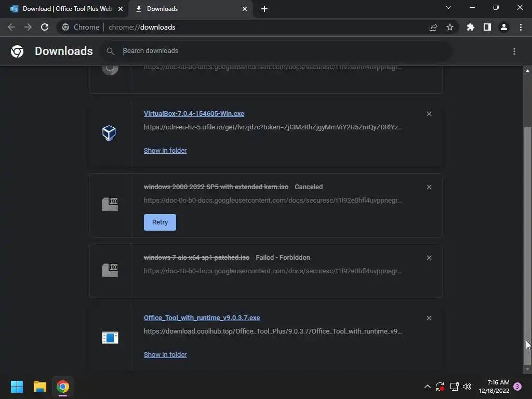Click the canceled windows 2000 filename
Image resolution: width=532 pixels, height=399 pixels.
216,187
